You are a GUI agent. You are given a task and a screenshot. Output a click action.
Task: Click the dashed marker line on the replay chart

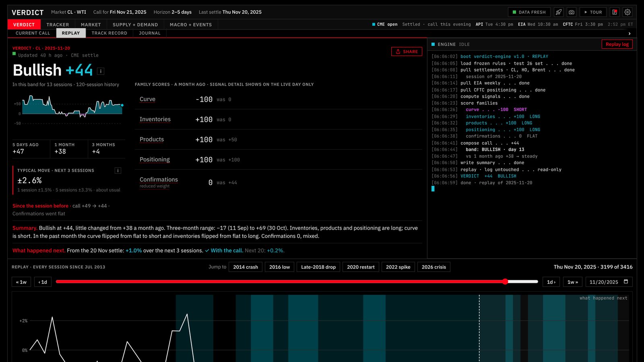point(479,328)
